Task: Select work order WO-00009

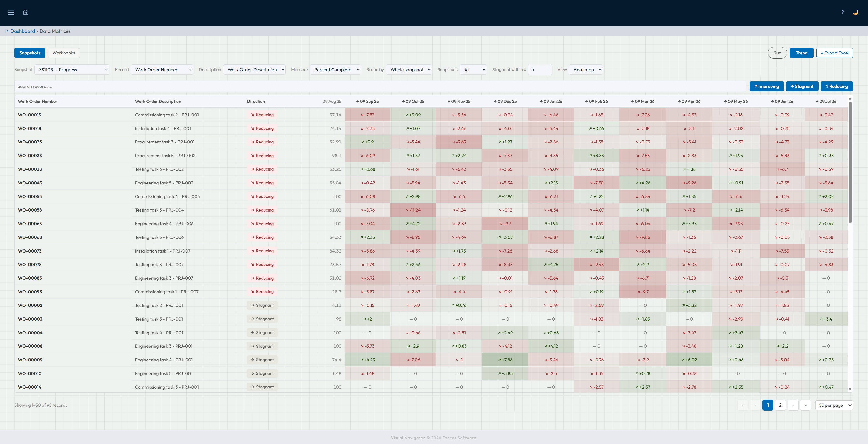Action: (x=30, y=360)
